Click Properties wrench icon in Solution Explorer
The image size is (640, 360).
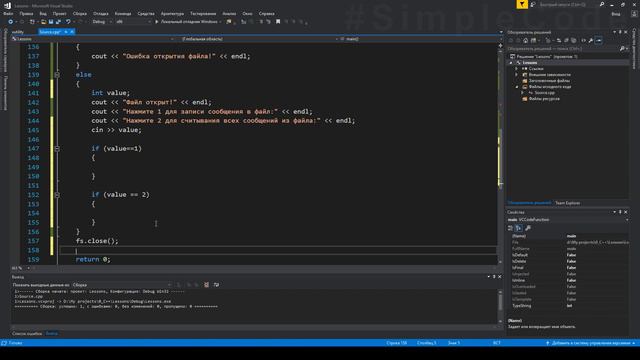591,40
